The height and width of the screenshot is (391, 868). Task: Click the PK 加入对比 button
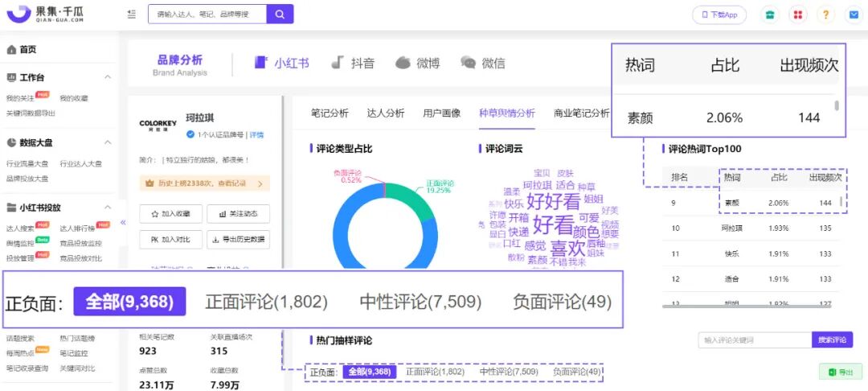170,239
